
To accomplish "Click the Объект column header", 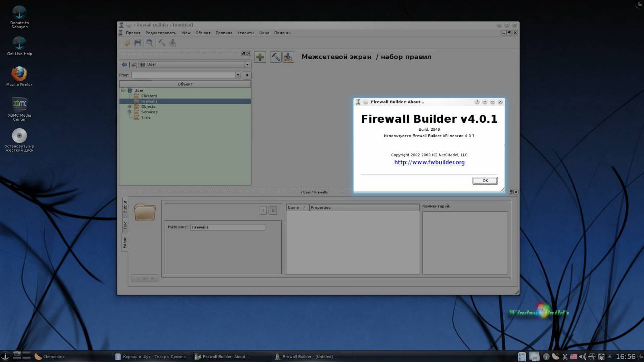I will click(x=185, y=84).
